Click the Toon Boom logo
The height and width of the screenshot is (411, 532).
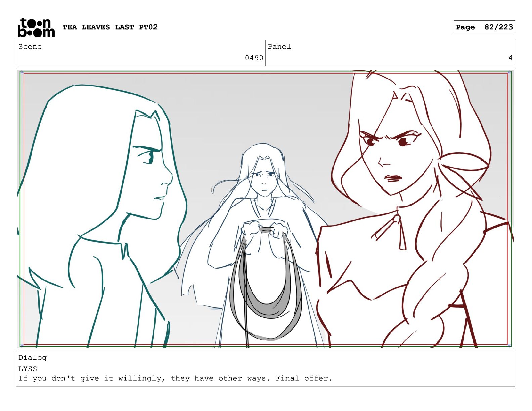click(x=36, y=27)
